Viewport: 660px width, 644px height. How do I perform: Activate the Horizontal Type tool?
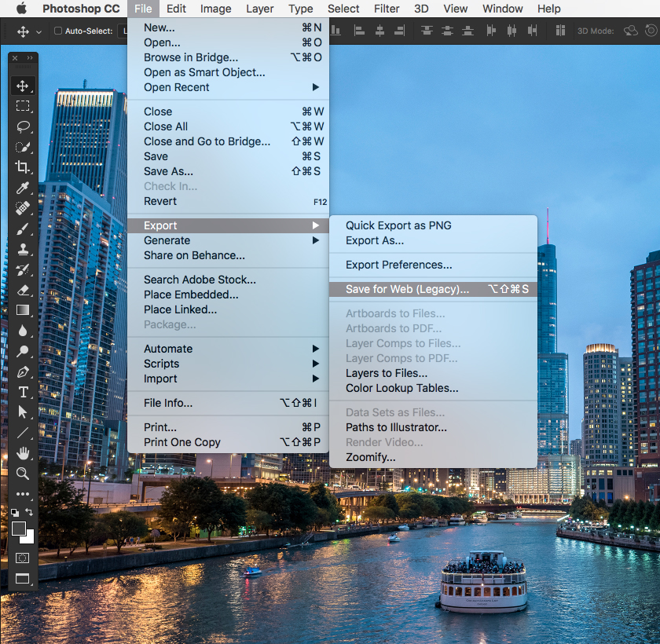coord(23,392)
